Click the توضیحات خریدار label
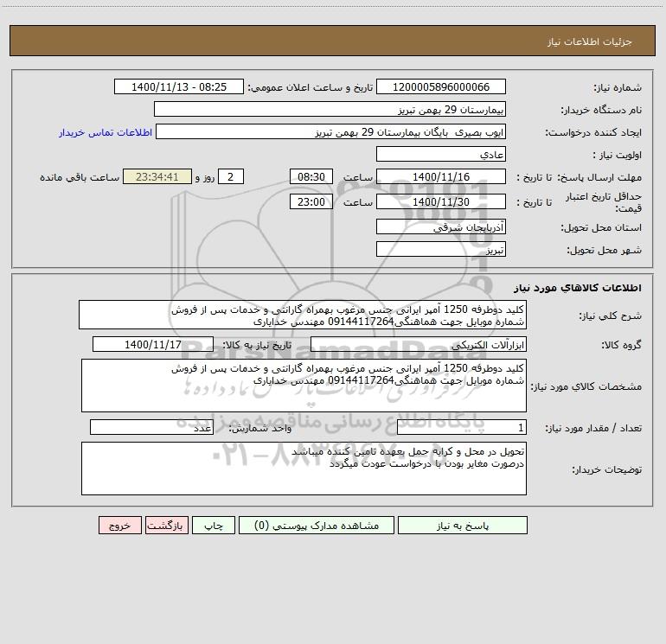 (607, 469)
